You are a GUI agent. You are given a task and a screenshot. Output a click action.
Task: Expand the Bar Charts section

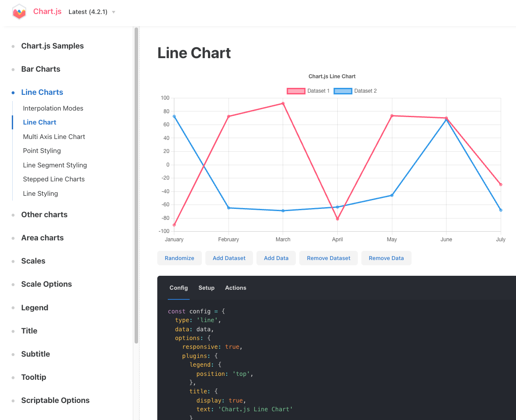point(41,69)
